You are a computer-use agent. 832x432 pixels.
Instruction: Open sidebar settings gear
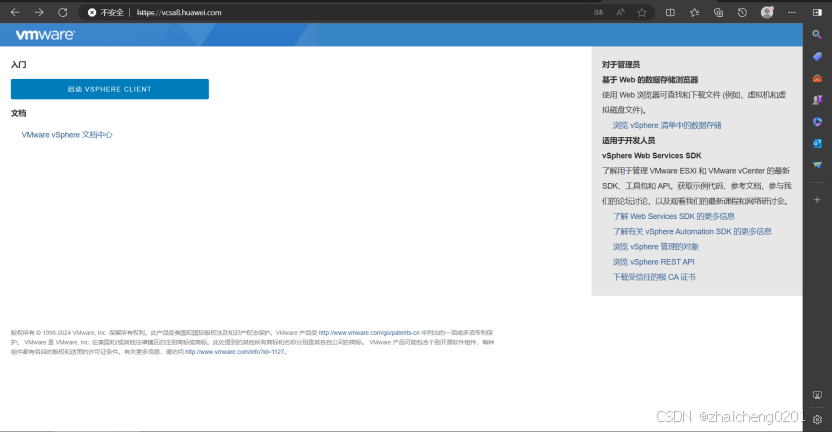[817, 419]
